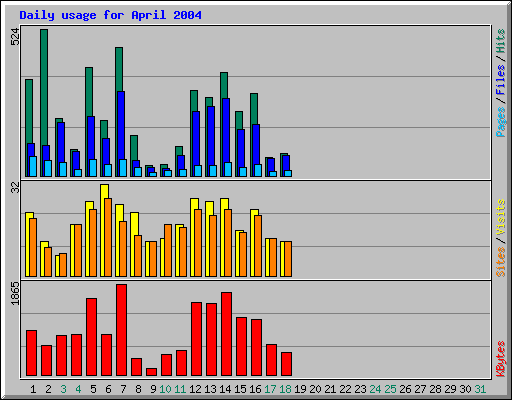Click the 524 axis maximum label
This screenshot has width=512, height=400.
click(15, 37)
